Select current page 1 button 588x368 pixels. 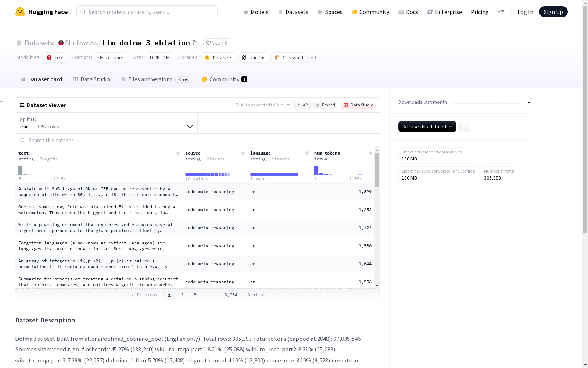169,295
